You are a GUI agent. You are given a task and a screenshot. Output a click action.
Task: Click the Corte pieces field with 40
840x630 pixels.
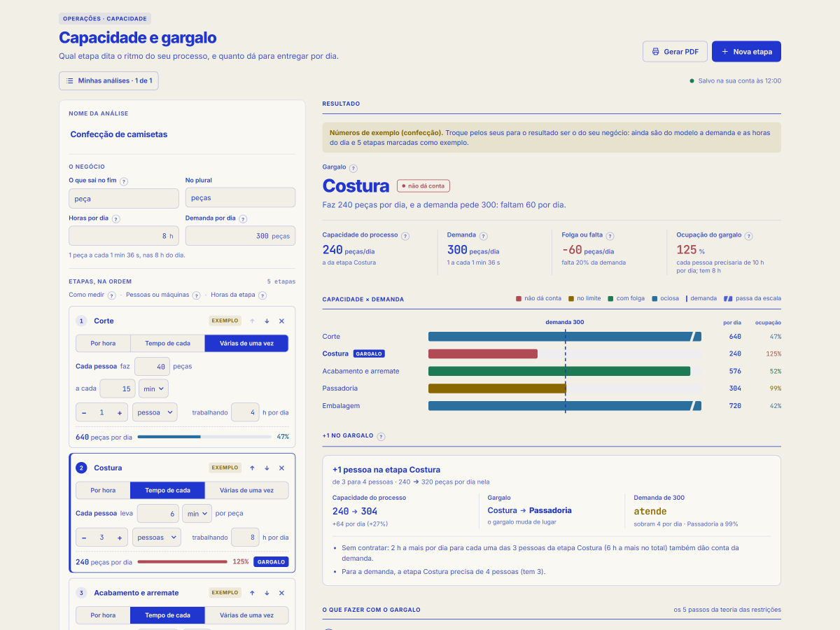tap(152, 366)
